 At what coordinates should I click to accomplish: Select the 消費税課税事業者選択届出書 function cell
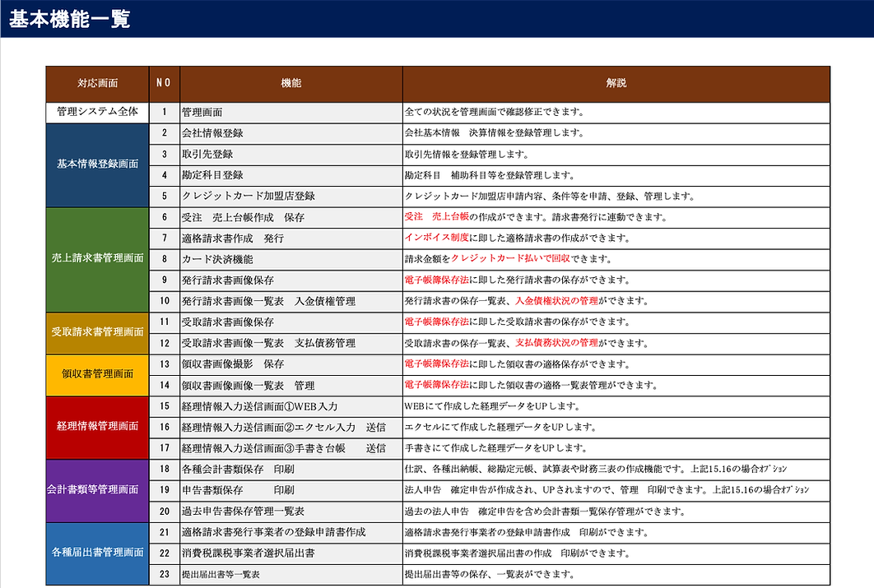(x=291, y=554)
